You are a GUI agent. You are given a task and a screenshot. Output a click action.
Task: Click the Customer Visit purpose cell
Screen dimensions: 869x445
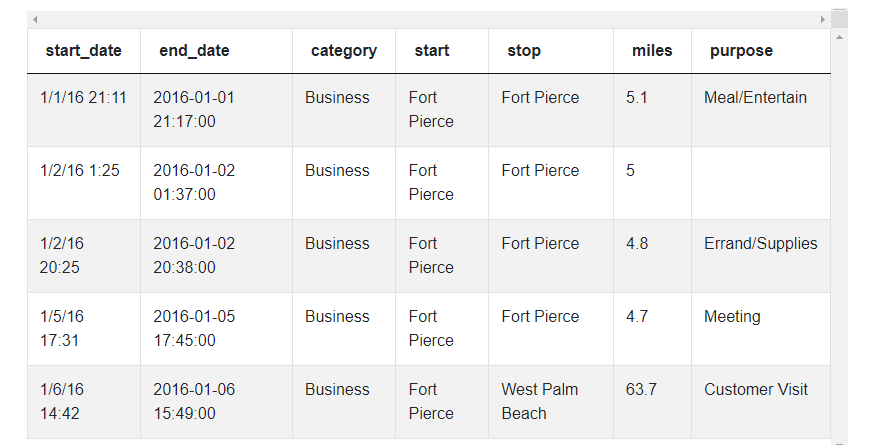(756, 390)
